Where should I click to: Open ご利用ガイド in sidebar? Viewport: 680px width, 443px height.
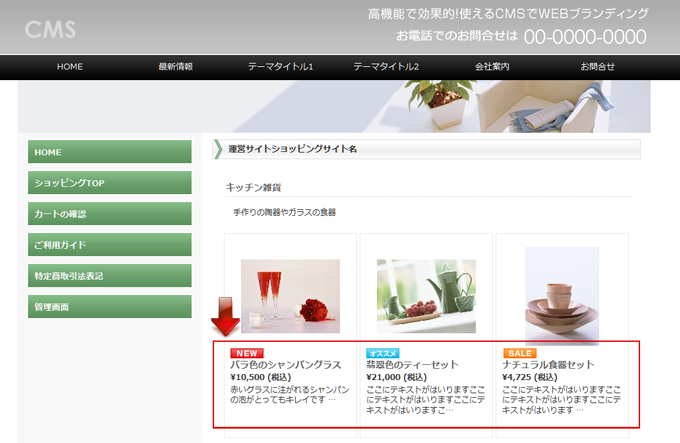click(x=110, y=245)
